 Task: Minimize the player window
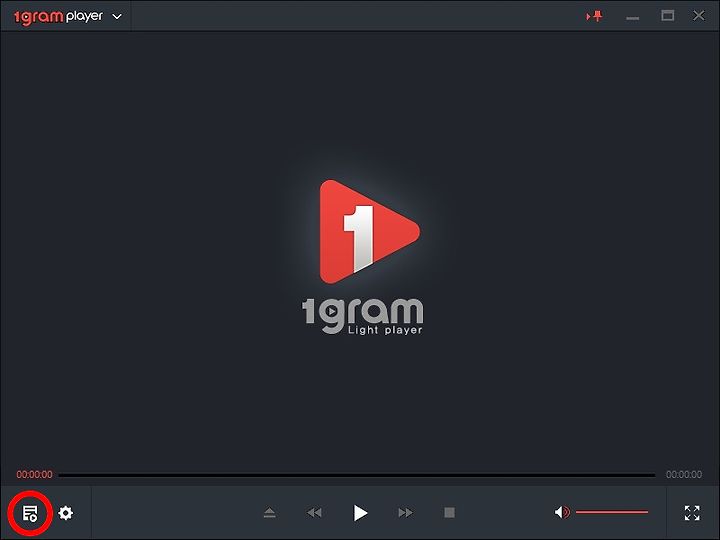tap(632, 17)
